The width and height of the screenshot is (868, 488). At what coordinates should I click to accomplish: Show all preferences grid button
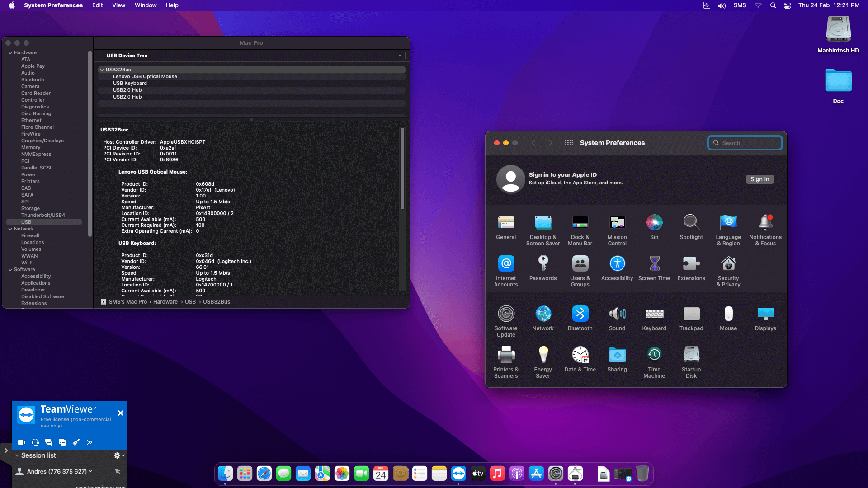pyautogui.click(x=569, y=143)
